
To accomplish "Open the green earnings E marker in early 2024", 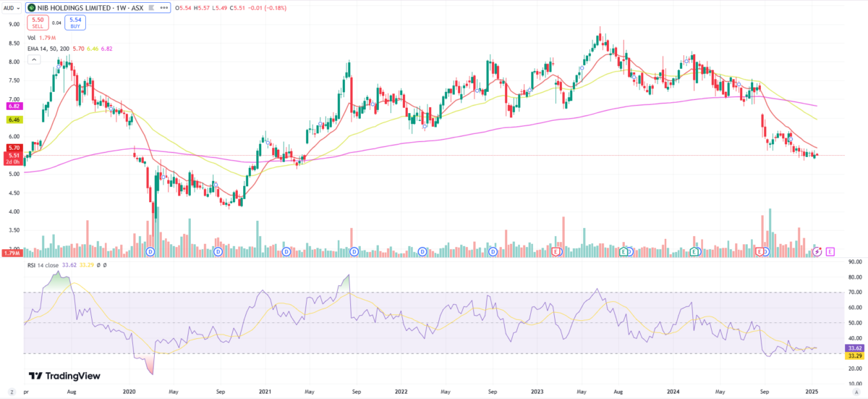I will 694,251.
